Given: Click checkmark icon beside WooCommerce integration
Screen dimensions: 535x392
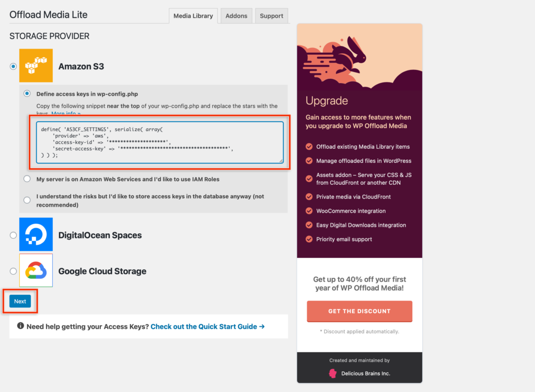Looking at the screenshot, I should click(x=309, y=211).
